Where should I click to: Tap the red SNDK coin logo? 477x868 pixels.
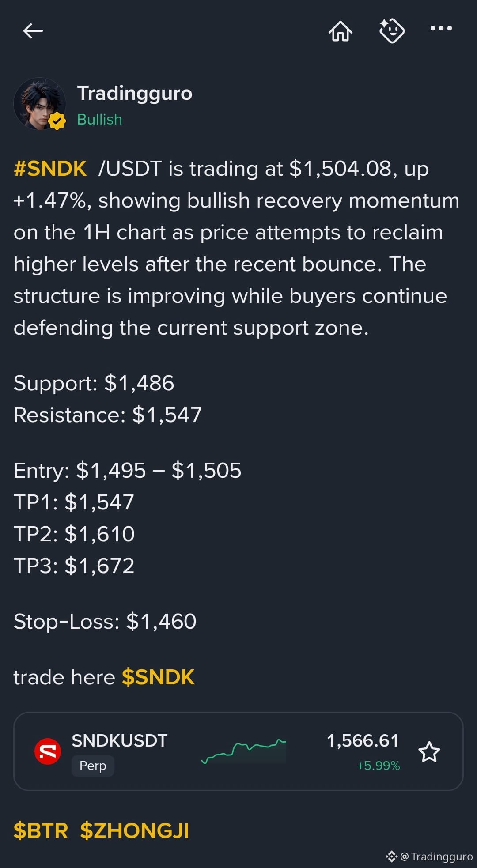48,751
